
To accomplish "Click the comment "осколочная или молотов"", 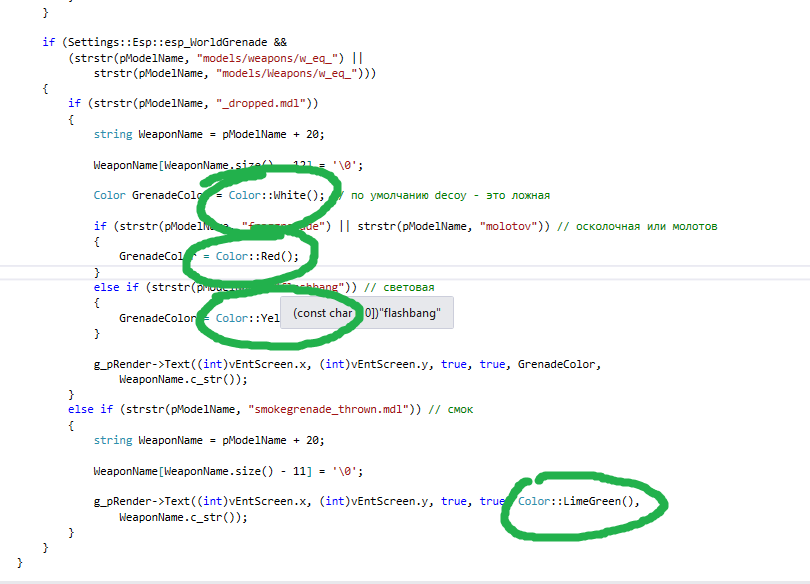I will point(637,226).
